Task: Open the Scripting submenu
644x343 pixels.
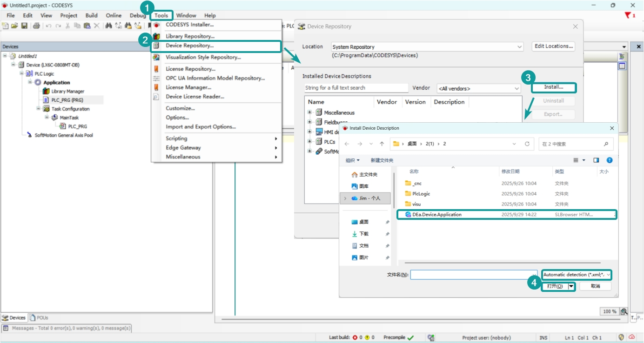Action: pyautogui.click(x=216, y=139)
